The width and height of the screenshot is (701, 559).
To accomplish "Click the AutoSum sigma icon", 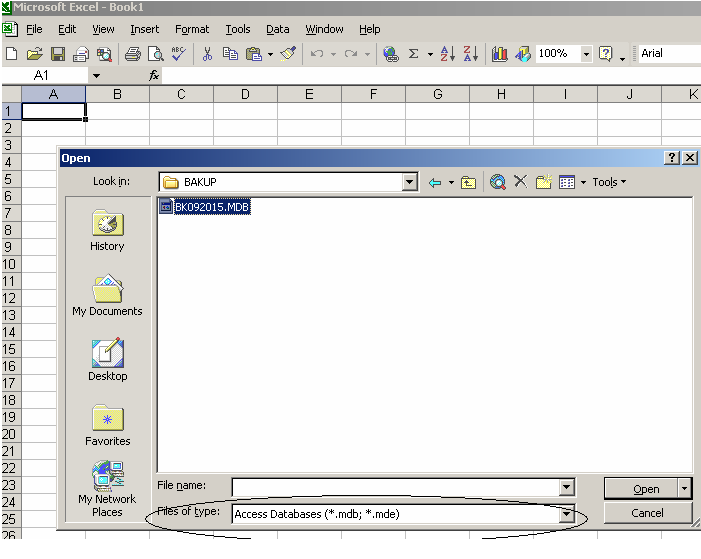I will coord(414,54).
